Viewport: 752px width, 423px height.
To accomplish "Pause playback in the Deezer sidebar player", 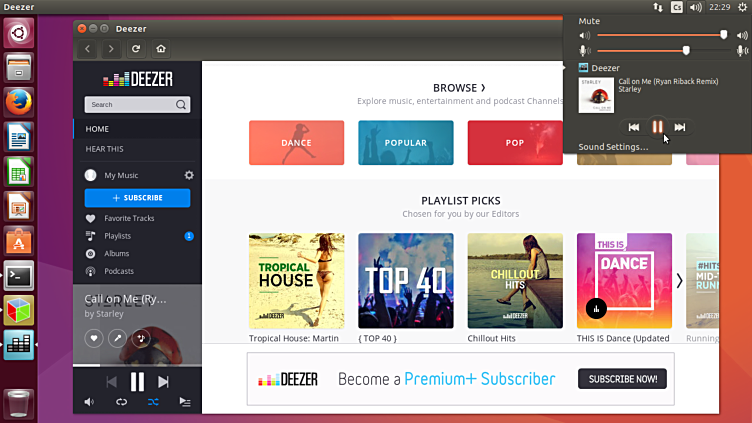I will [x=137, y=381].
